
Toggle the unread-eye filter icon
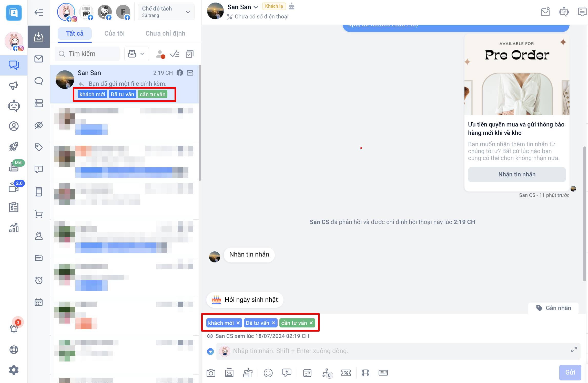(x=39, y=125)
